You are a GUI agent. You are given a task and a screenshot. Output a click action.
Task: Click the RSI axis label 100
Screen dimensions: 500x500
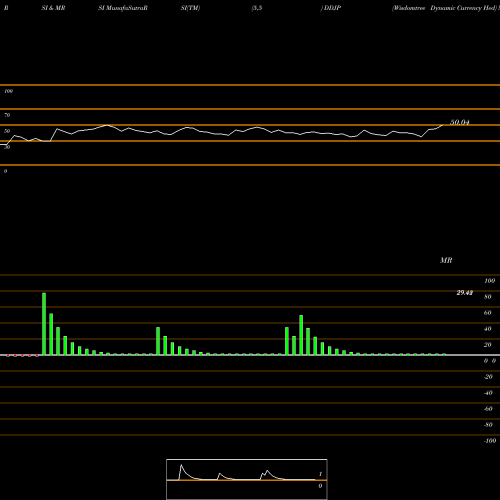tap(8, 91)
